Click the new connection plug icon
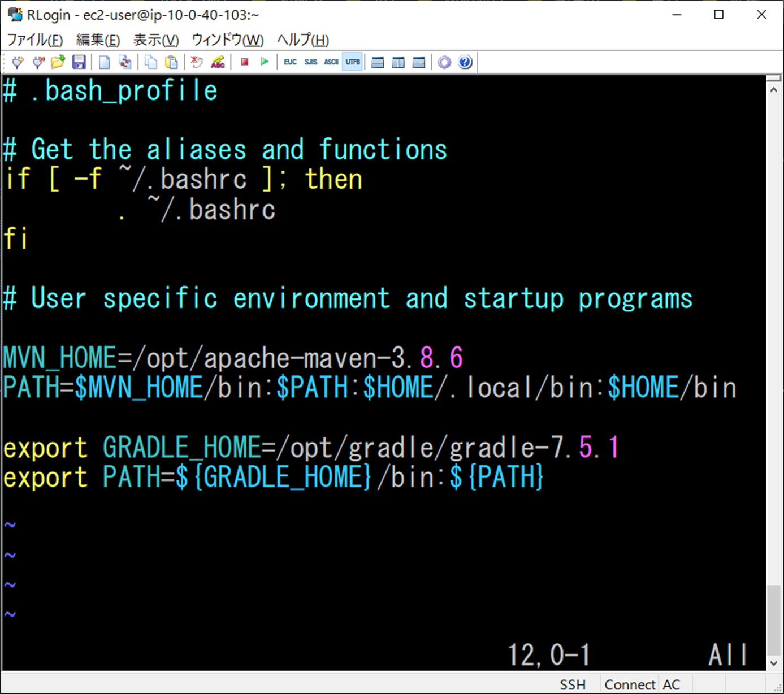 point(18,62)
